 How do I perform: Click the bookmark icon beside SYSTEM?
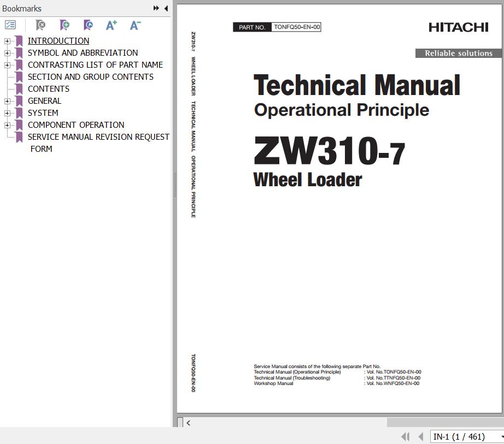tap(19, 113)
